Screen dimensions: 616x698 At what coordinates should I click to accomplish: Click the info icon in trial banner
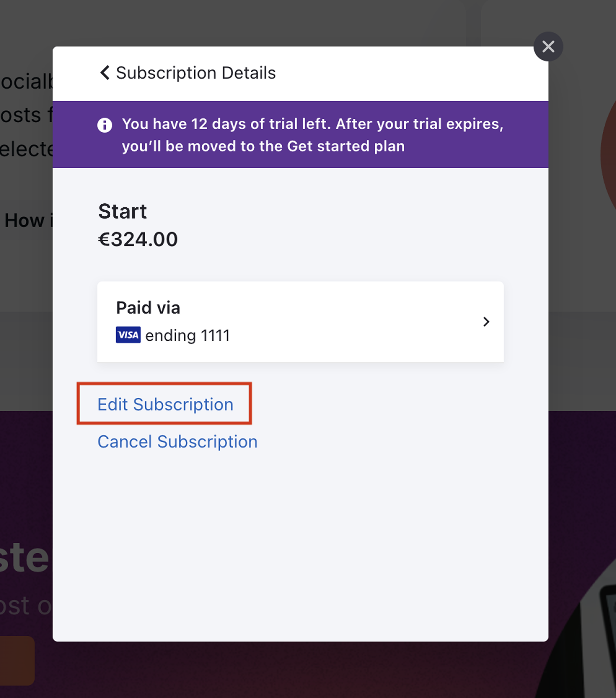(104, 125)
